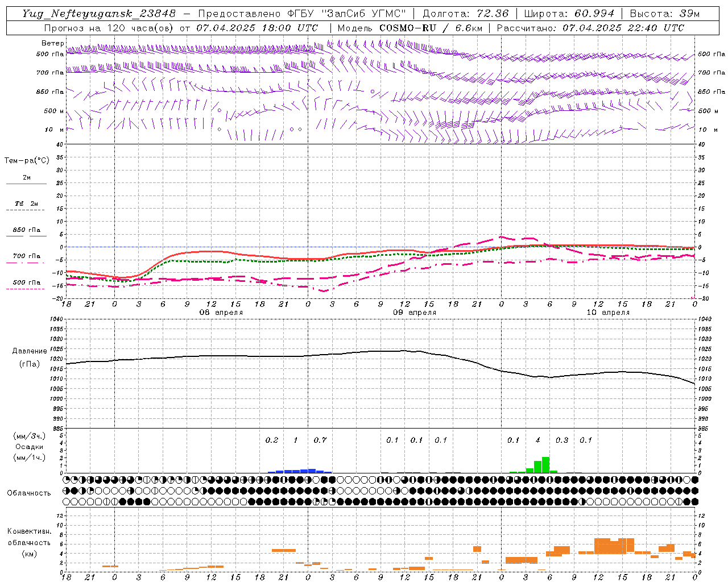The height and width of the screenshot is (582, 728).
Task: Click the (мм/1ч.) unit label
Action: (x=30, y=458)
